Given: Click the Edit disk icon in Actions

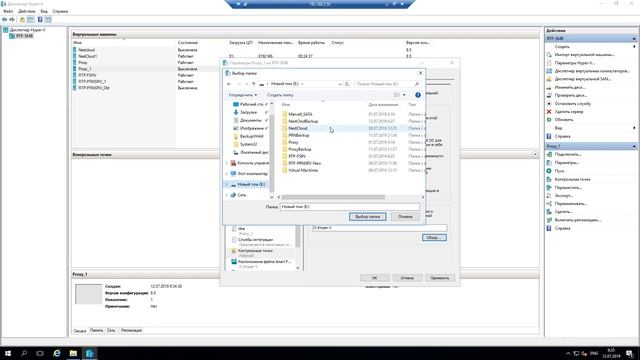Looking at the screenshot, I should tap(549, 87).
